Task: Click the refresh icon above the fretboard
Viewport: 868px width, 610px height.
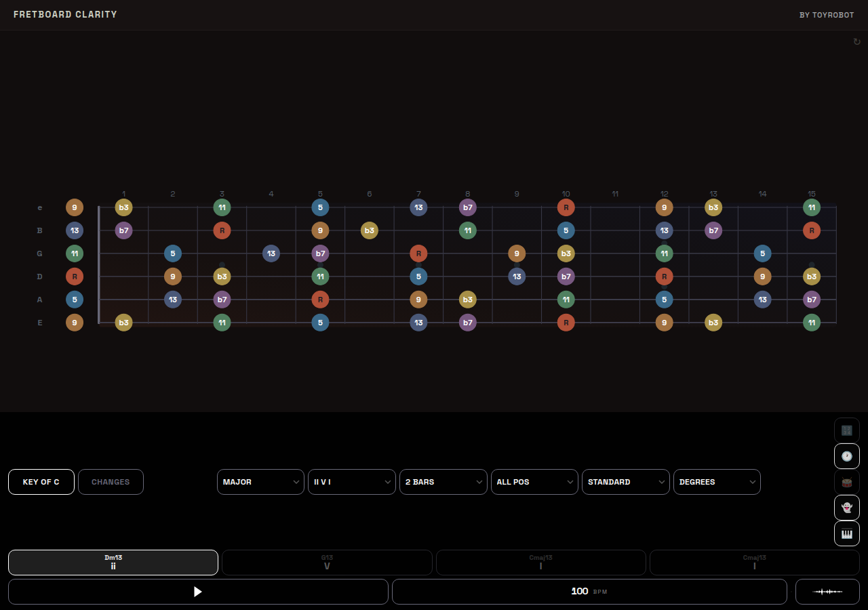Action: coord(856,41)
